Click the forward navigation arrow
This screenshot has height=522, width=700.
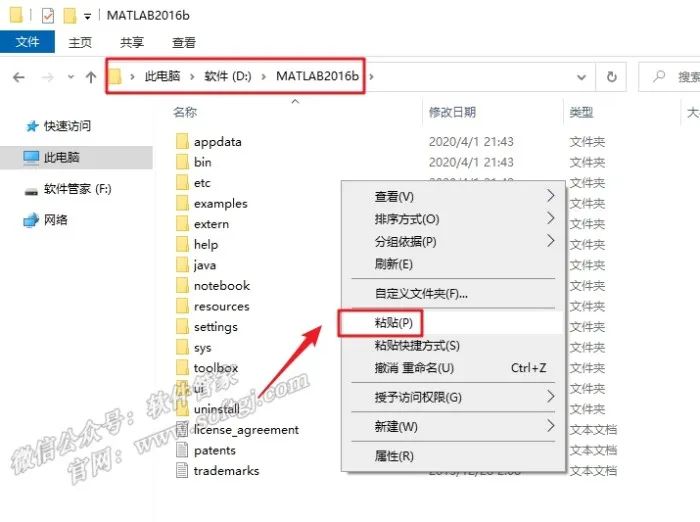[47, 78]
